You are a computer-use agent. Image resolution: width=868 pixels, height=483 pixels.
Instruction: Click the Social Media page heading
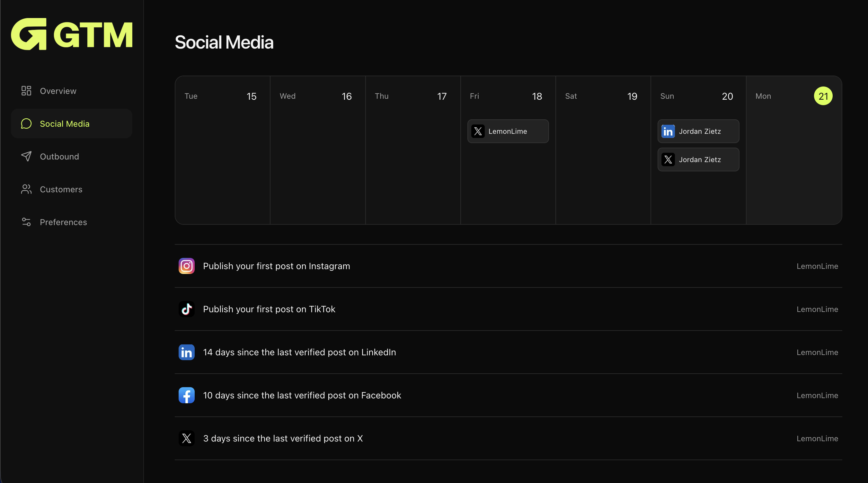[224, 42]
